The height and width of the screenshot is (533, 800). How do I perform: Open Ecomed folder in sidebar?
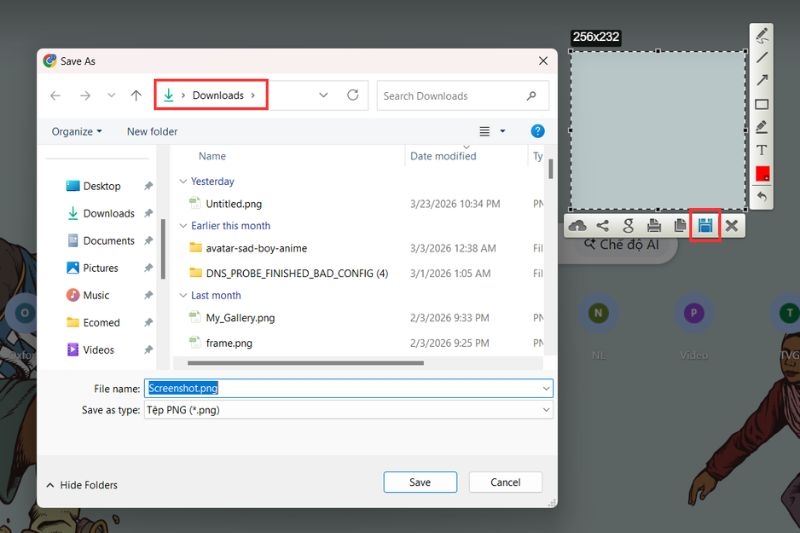click(101, 322)
